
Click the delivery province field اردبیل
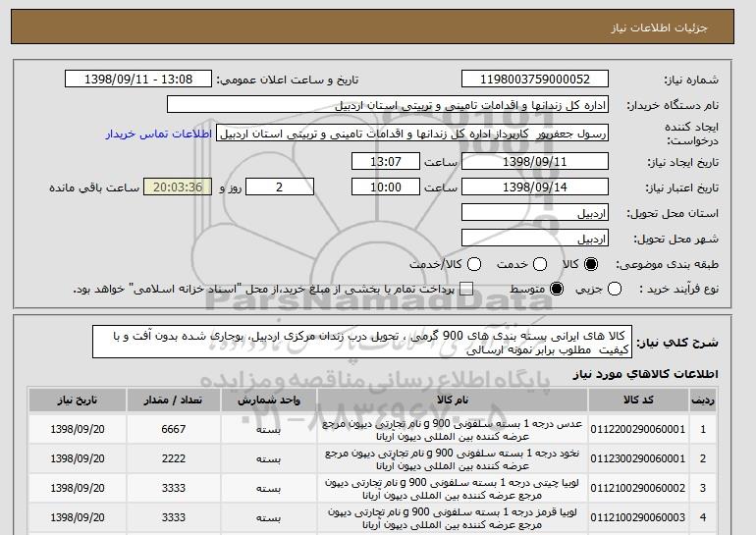[x=535, y=213]
